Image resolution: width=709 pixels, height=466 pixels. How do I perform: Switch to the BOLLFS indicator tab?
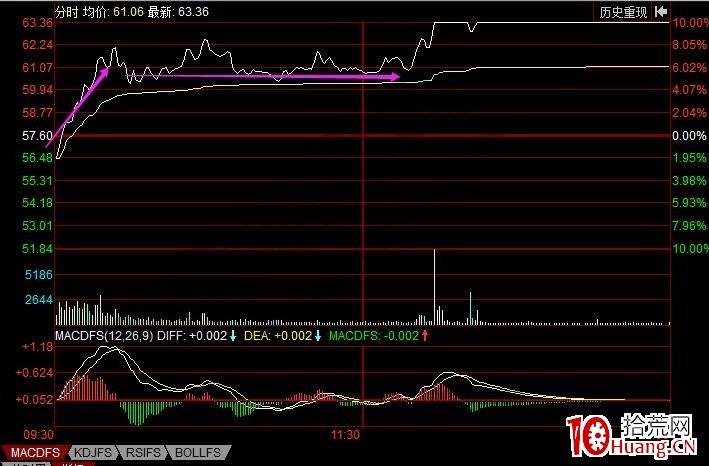[x=198, y=453]
